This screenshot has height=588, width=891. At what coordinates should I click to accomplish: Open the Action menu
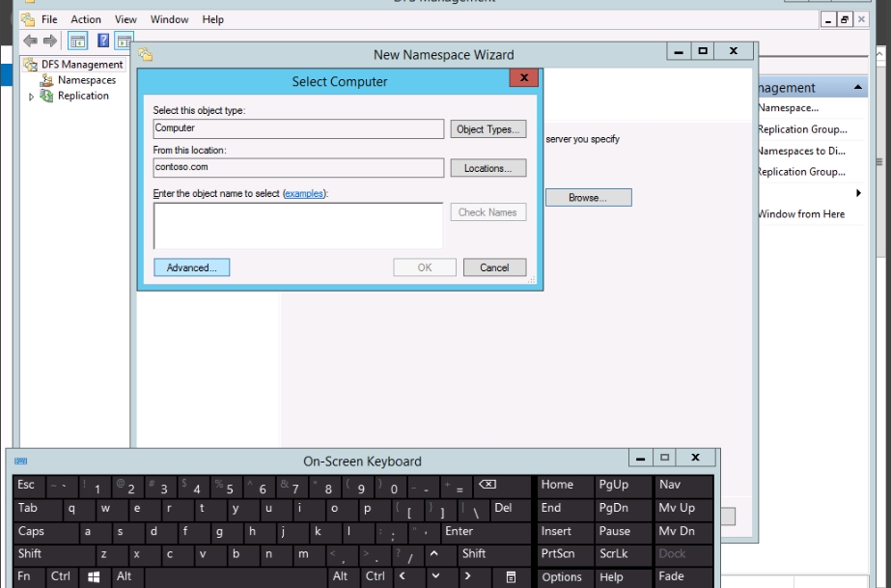[x=86, y=19]
